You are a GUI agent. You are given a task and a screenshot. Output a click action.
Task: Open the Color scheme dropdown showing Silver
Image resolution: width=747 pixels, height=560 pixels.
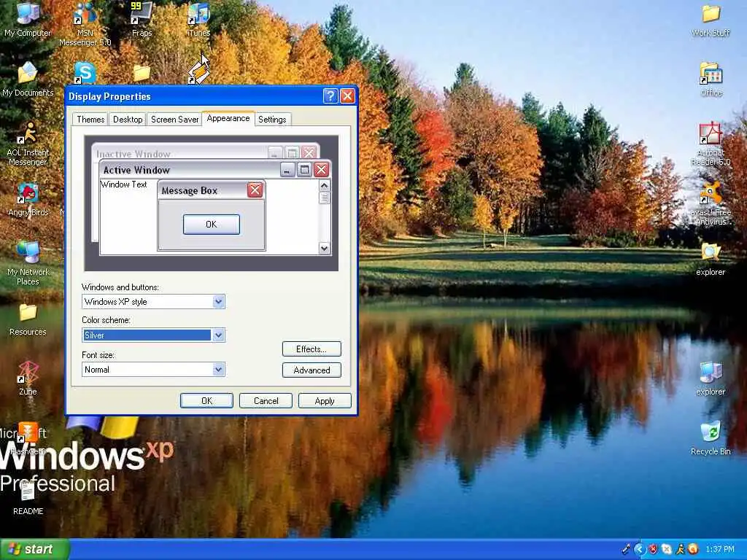[218, 335]
